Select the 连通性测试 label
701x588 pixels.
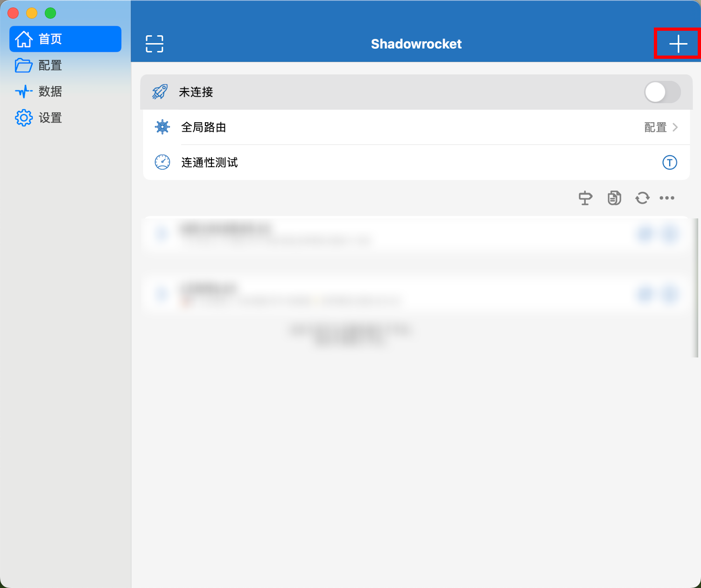coord(210,162)
